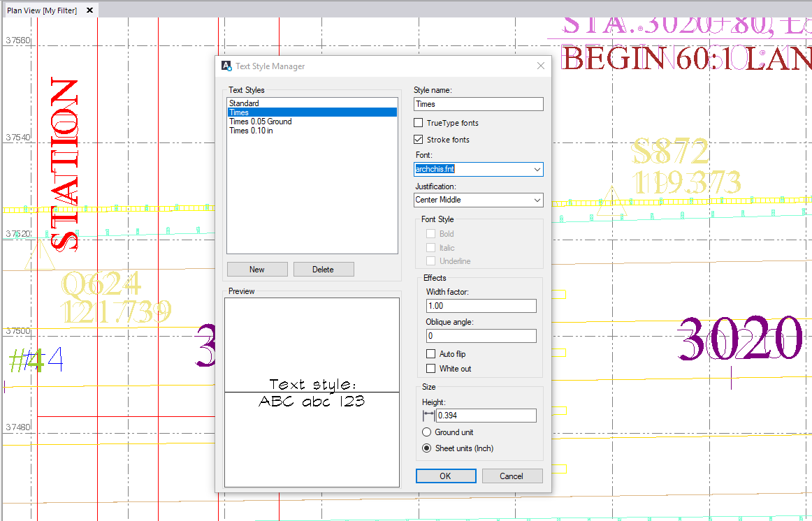This screenshot has width=812, height=521.
Task: Click the Text Style Manager title bar icon
Action: pyautogui.click(x=226, y=66)
